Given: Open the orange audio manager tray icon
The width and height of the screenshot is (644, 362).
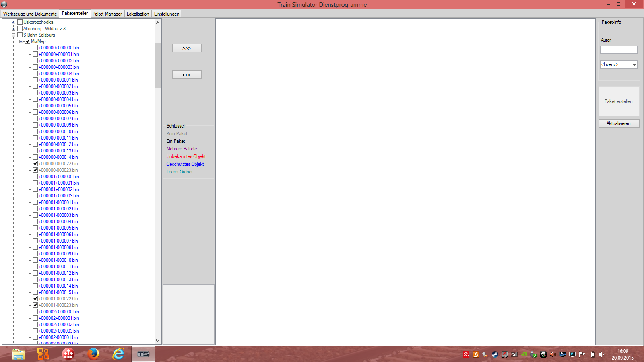Looking at the screenshot, I should click(x=553, y=354).
